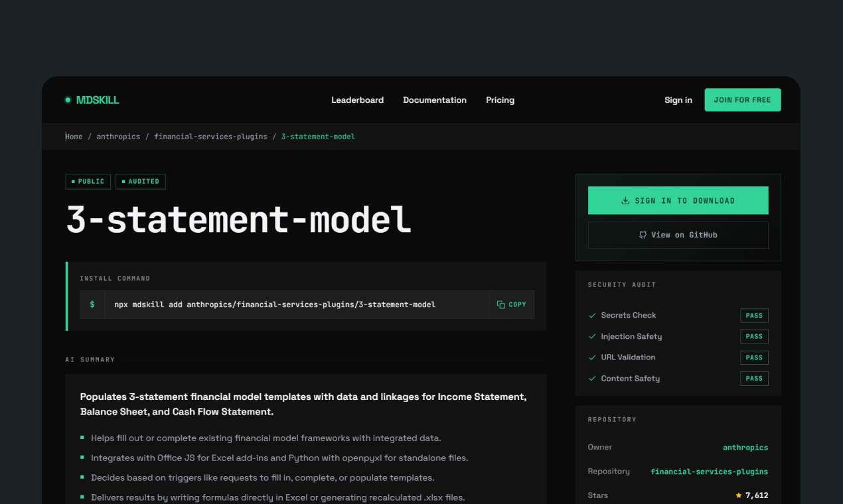Open the Leaderboard page
The width and height of the screenshot is (843, 504).
click(x=358, y=100)
